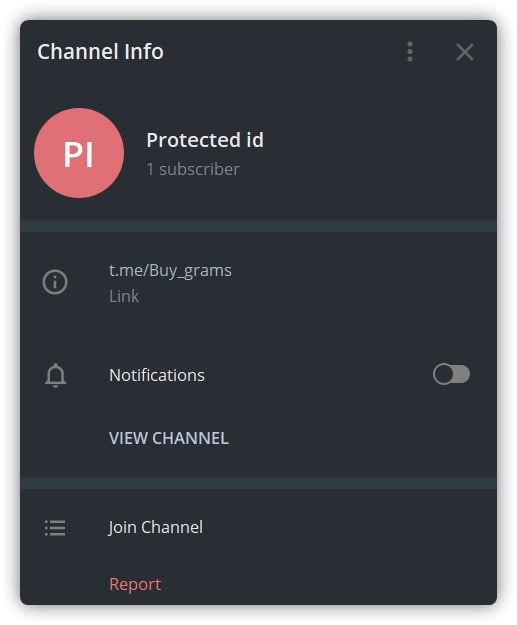
Task: Click the letters PI inside the avatar
Action: tap(79, 154)
